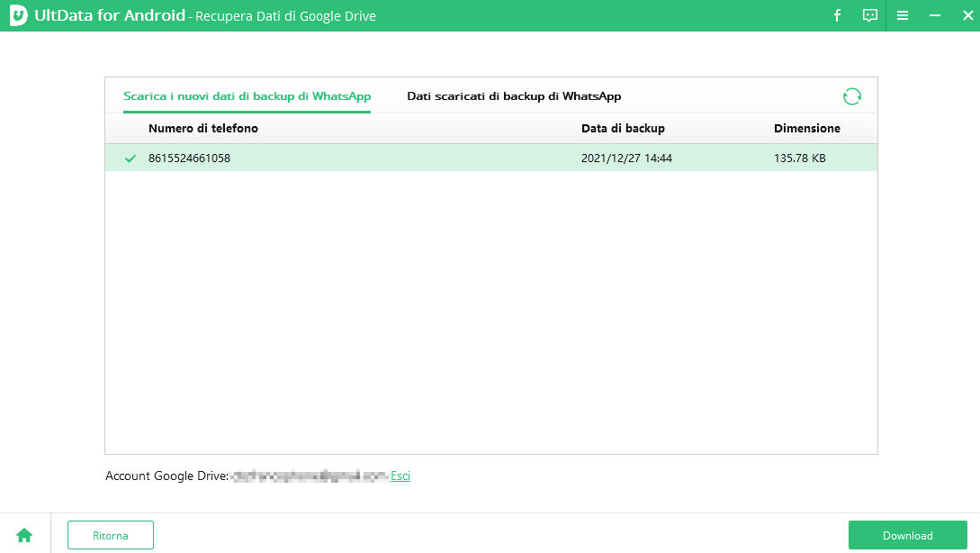Screen dimensions: 980x553
Task: Close the UltData window
Action: click(x=967, y=15)
